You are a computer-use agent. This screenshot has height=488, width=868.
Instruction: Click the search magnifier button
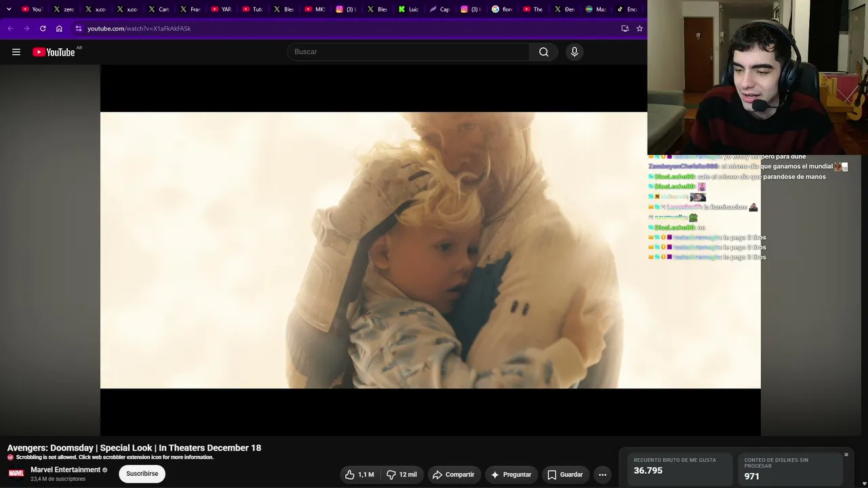544,52
